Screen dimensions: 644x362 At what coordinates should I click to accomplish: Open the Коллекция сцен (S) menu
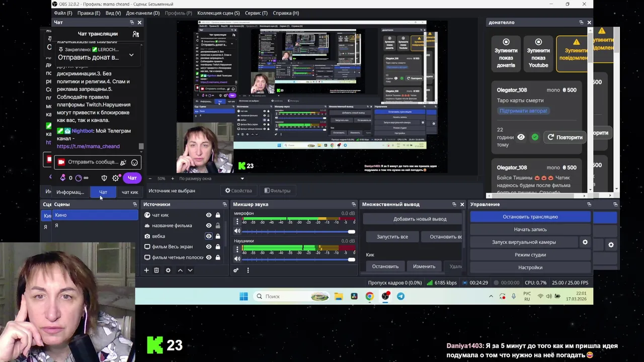pyautogui.click(x=218, y=13)
